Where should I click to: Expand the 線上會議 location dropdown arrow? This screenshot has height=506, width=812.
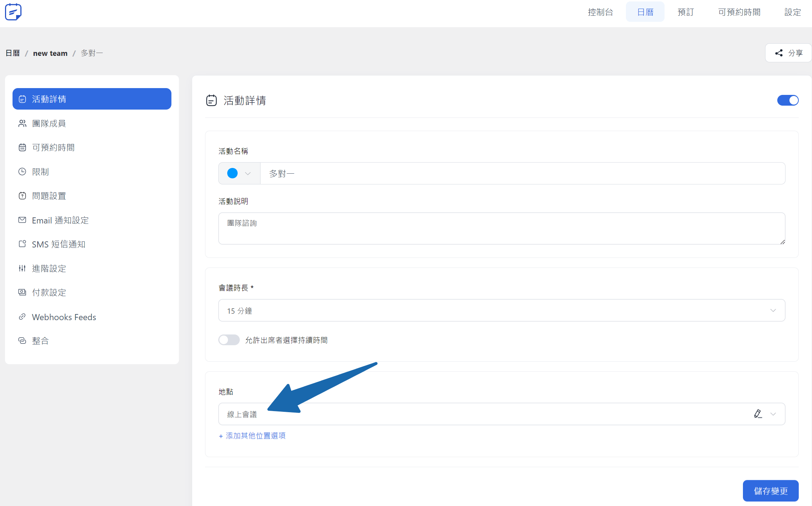(x=773, y=414)
